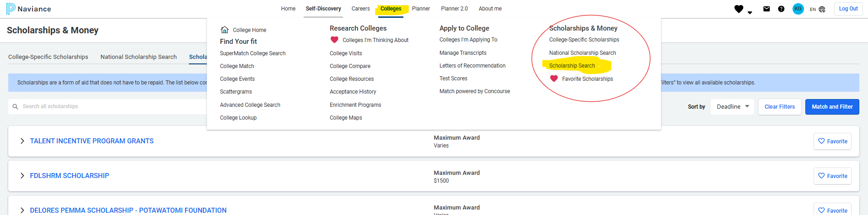Favorite the Talent Incentive Program Grants scholarship

coord(832,141)
